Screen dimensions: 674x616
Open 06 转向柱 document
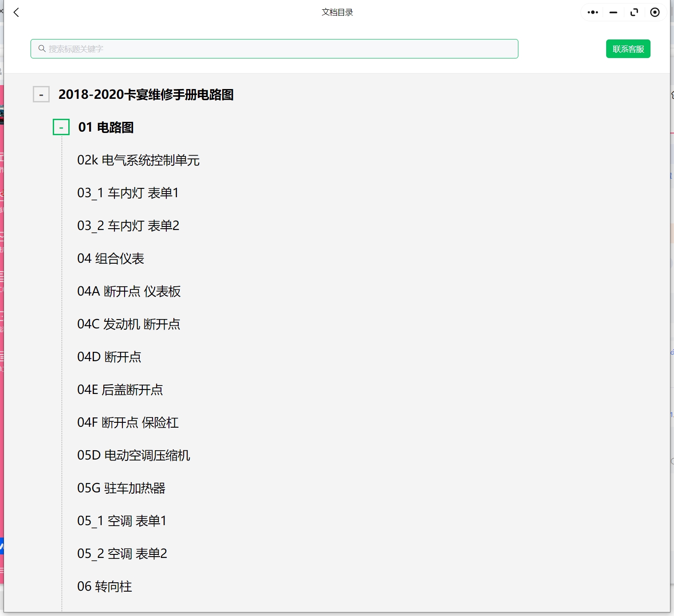[x=104, y=586]
